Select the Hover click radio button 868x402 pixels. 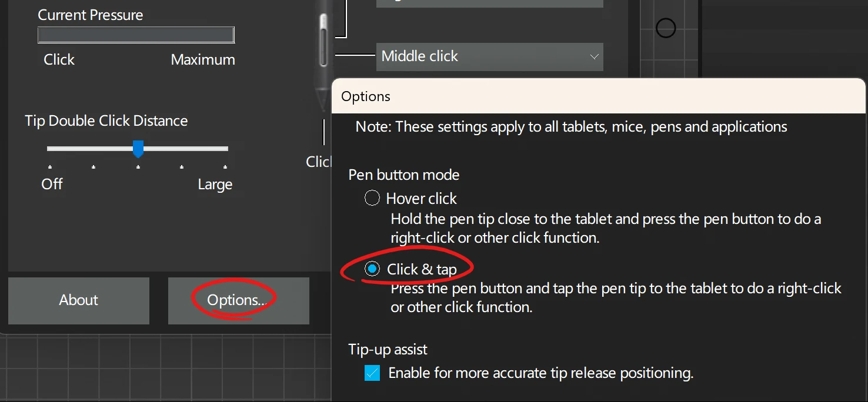click(x=372, y=198)
